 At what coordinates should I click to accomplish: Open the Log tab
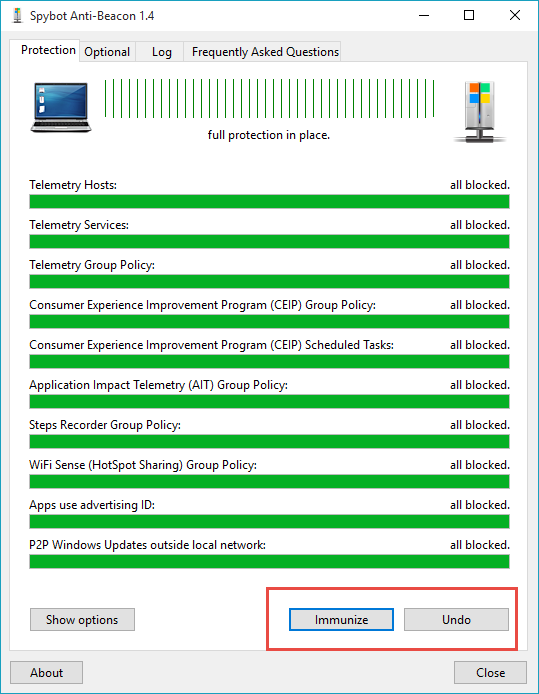point(162,52)
